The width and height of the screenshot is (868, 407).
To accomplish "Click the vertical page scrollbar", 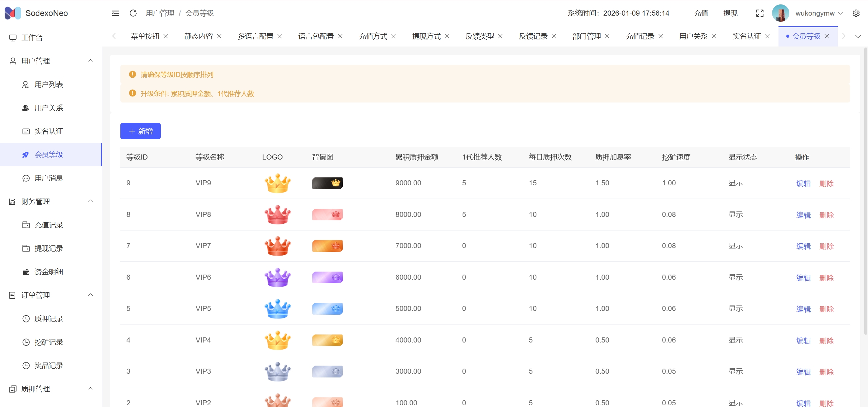I will 865,190.
